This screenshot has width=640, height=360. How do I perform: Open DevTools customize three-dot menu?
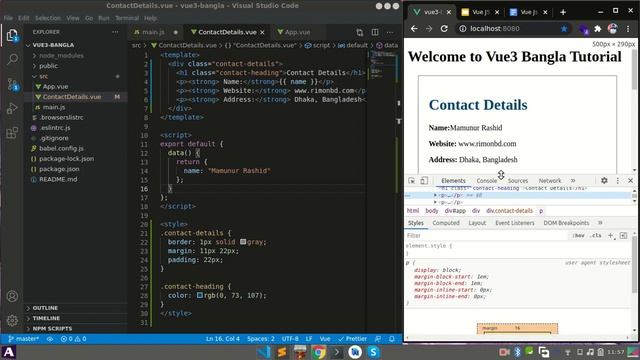coord(618,180)
